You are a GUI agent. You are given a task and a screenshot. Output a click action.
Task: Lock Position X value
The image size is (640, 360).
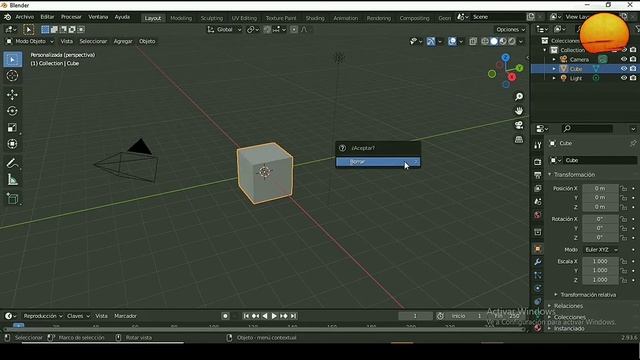(x=624, y=189)
